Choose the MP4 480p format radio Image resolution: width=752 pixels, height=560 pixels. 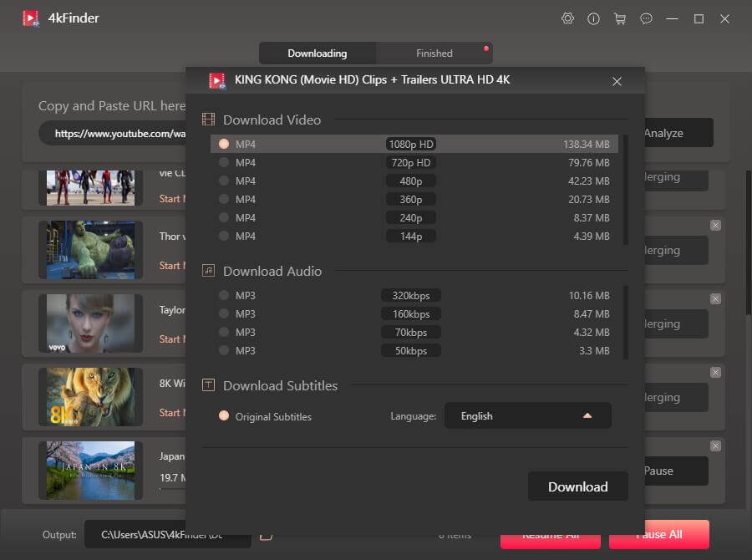pyautogui.click(x=224, y=181)
